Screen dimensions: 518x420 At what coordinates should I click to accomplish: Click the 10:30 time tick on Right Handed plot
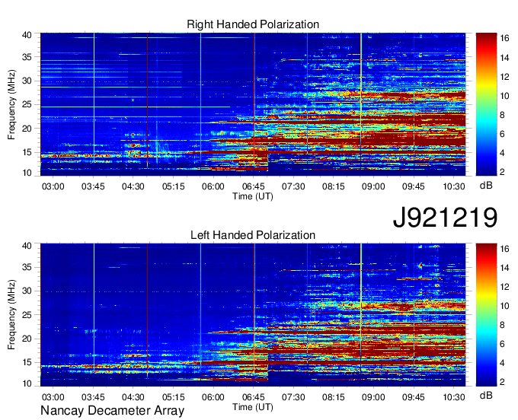tap(454, 186)
